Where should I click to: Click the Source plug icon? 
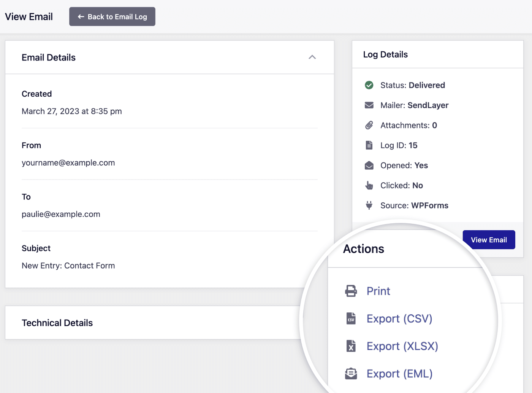pyautogui.click(x=369, y=205)
